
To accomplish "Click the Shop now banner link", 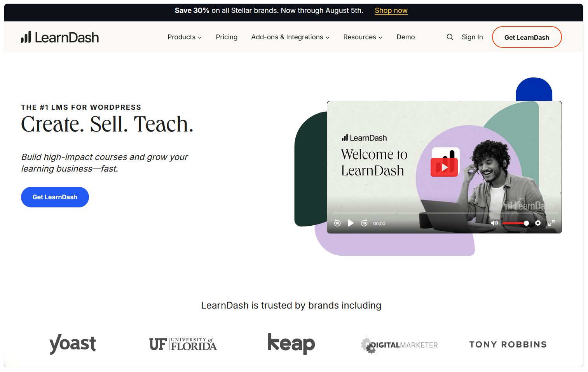I will [x=391, y=11].
